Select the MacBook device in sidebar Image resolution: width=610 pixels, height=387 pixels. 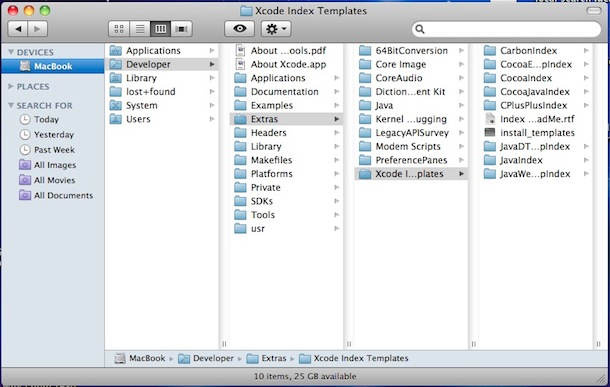(x=52, y=66)
